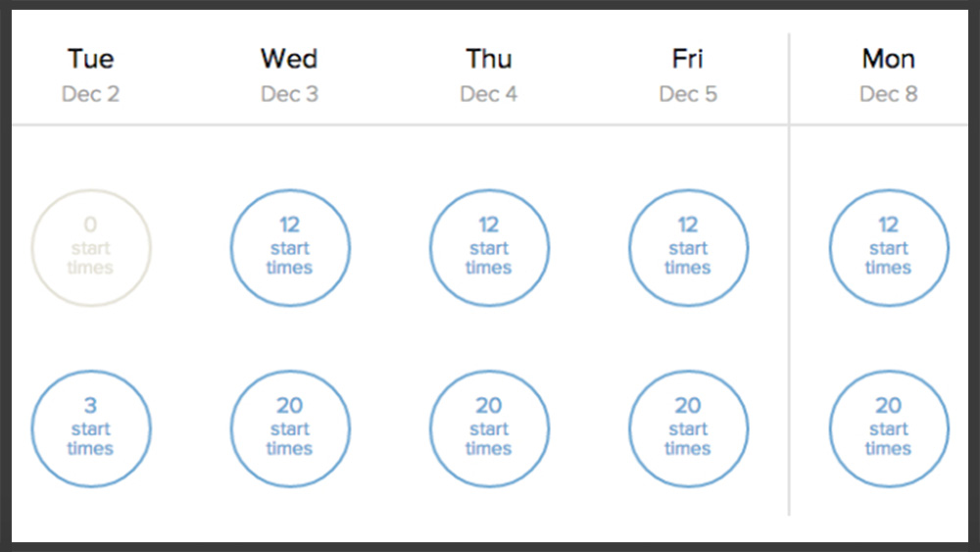Open Thursday's 12 start times circle
The height and width of the screenshot is (552, 980).
point(489,248)
